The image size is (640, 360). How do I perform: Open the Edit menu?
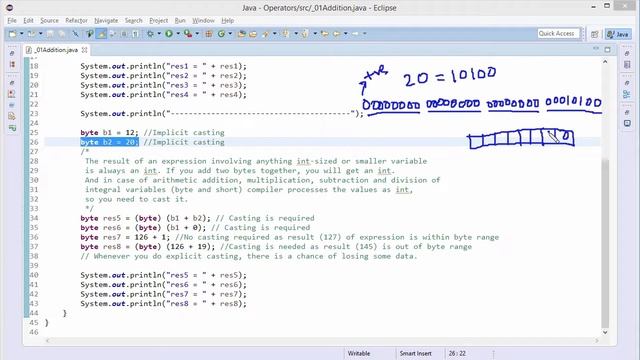[28, 20]
